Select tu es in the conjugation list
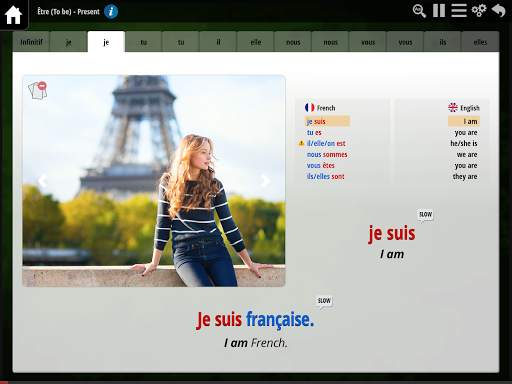The width and height of the screenshot is (512, 384). (314, 132)
